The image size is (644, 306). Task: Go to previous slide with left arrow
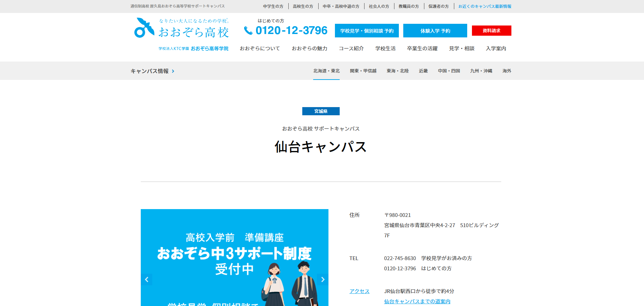pos(147,279)
